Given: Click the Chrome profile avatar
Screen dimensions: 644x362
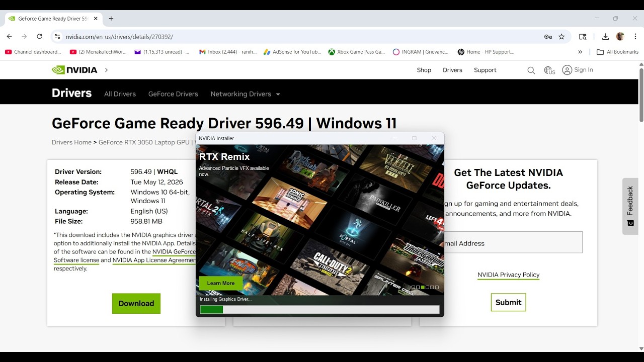Looking at the screenshot, I should [620, 37].
